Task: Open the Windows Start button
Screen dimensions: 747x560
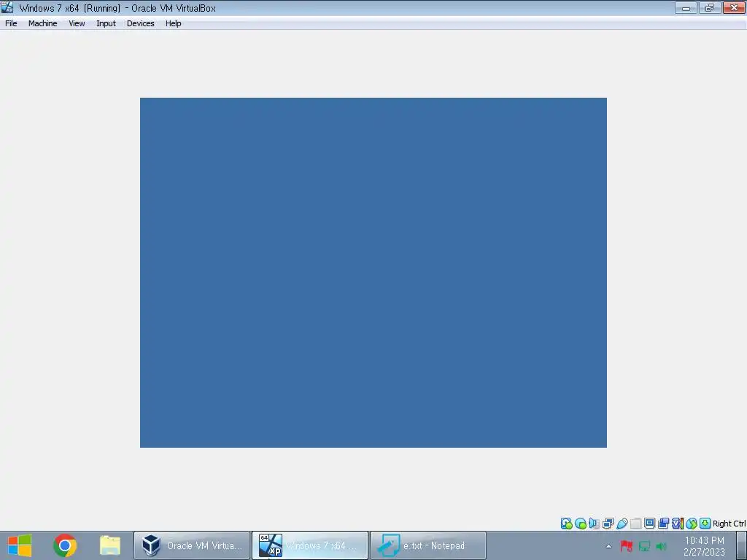Action: click(x=20, y=545)
